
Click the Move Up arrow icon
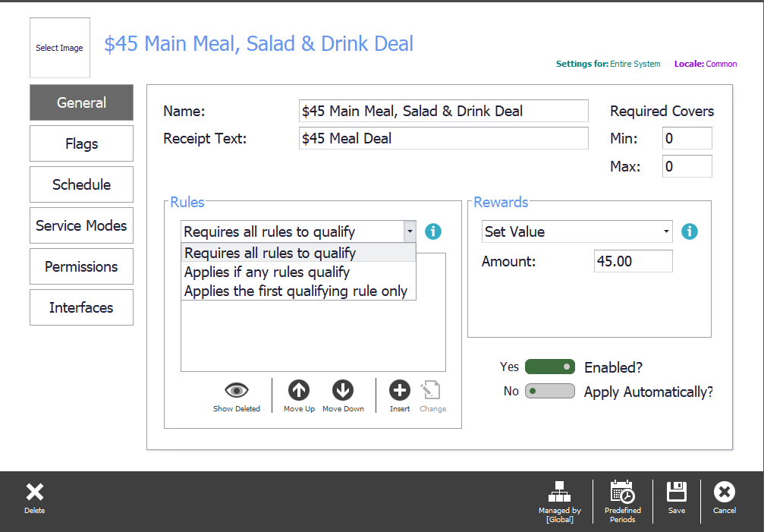tap(299, 390)
